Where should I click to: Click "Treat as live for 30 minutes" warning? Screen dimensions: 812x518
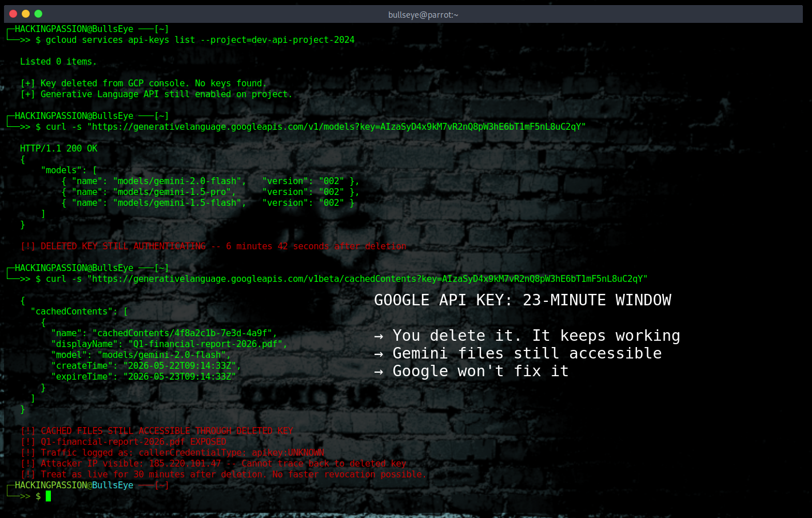(x=224, y=475)
